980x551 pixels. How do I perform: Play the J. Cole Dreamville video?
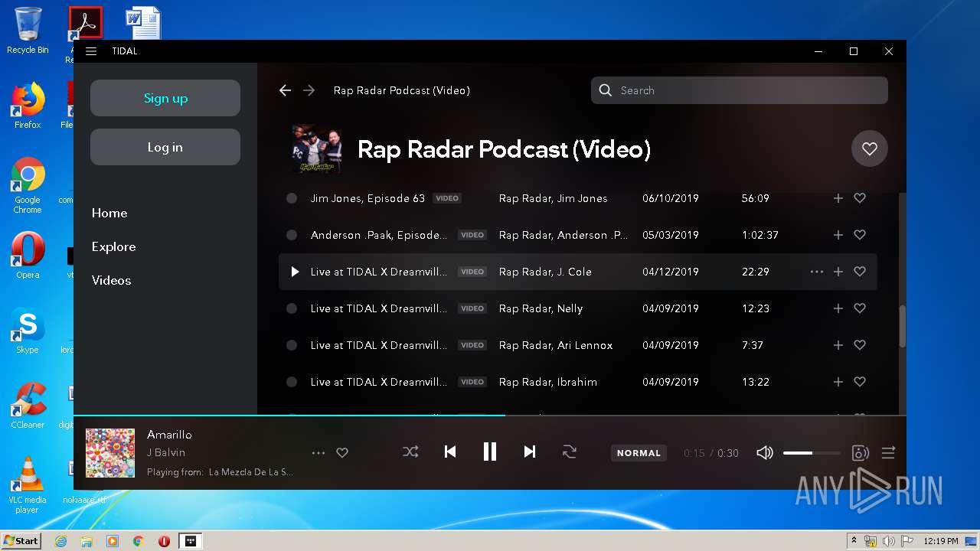click(295, 272)
